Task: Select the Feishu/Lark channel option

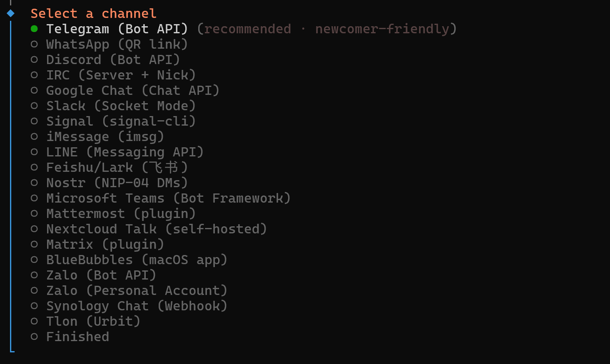Action: click(34, 168)
